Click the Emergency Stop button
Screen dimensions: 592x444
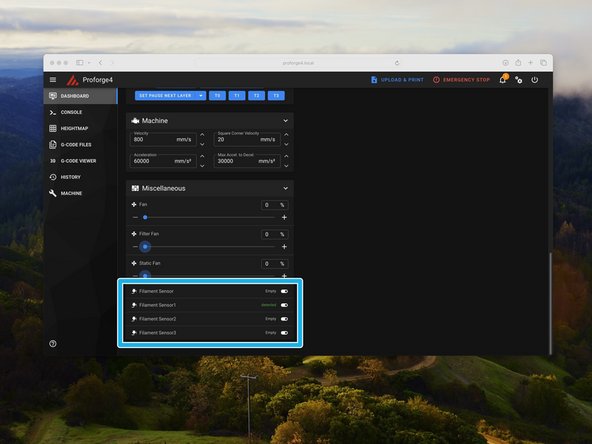461,80
